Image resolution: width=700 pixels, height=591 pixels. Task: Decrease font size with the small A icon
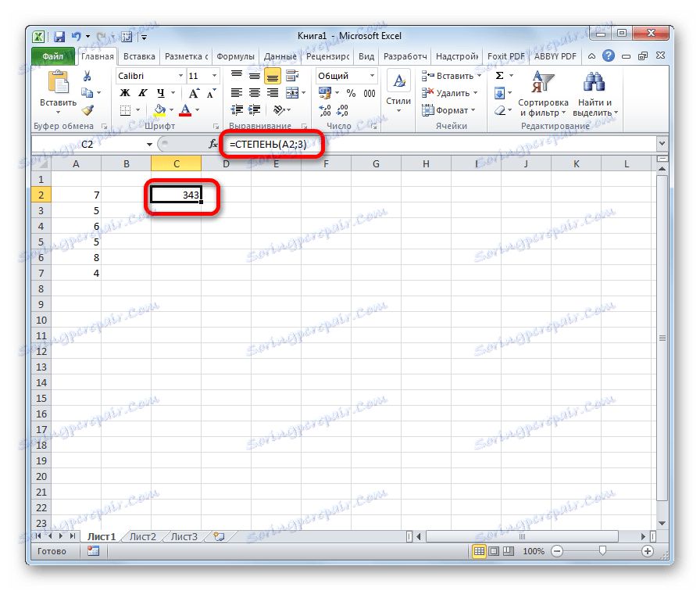tap(211, 93)
